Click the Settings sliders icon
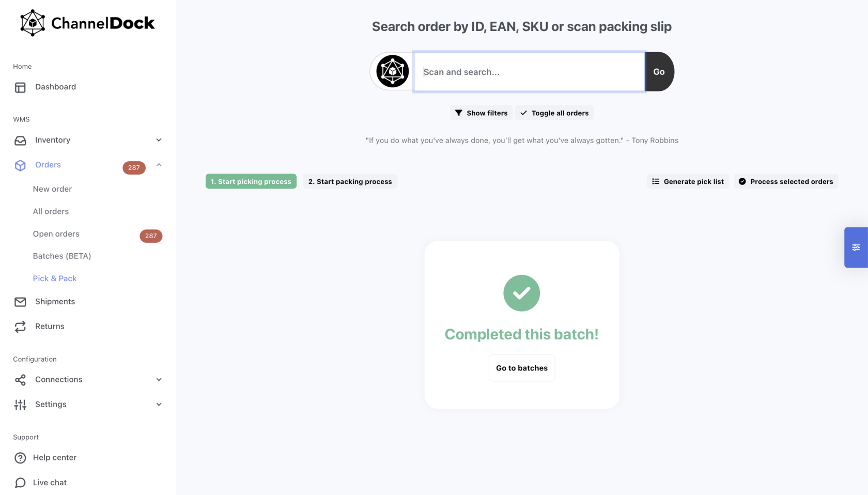The height and width of the screenshot is (495, 868). pos(20,405)
